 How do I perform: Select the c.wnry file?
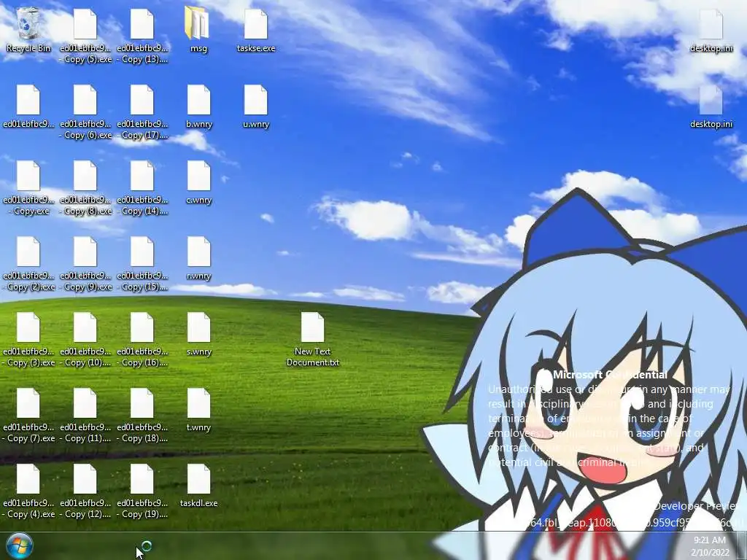point(198,182)
